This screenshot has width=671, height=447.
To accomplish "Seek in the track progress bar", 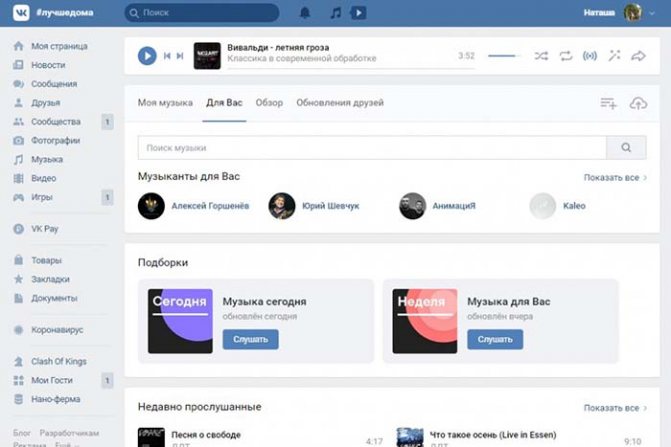I will (351, 68).
